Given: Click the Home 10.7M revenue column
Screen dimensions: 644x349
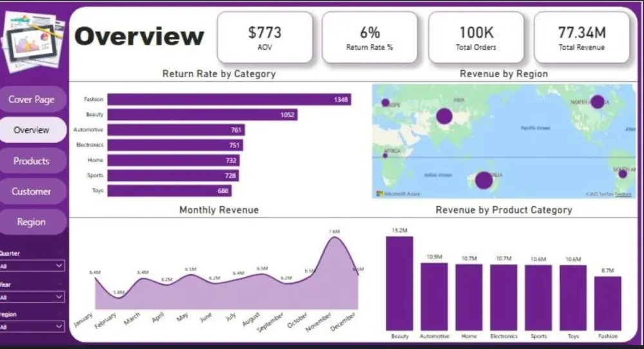Looking at the screenshot, I should tap(469, 297).
